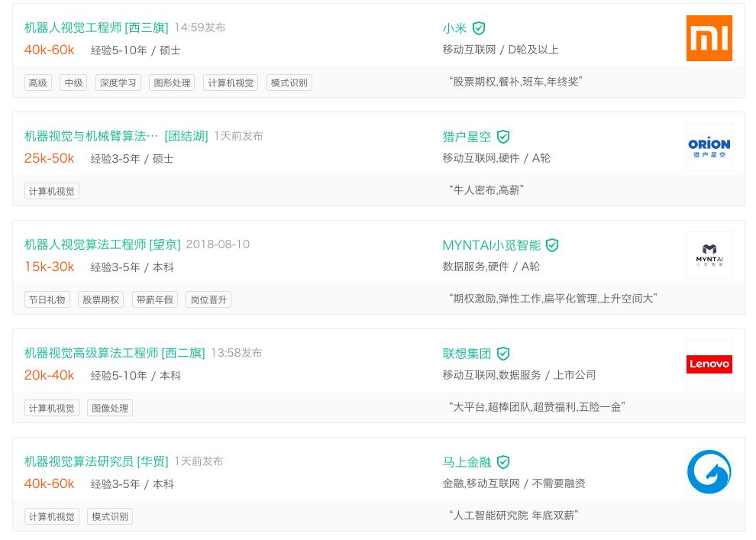Image resolution: width=756 pixels, height=540 pixels.
Task: Click 计算机视觉 tag in the 马上金融 listing
Action: click(52, 517)
